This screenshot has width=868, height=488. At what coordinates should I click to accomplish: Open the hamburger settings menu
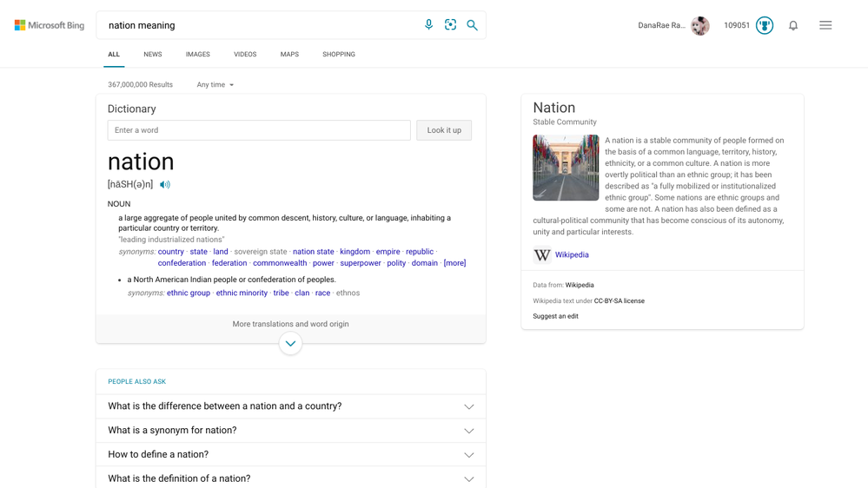[825, 25]
